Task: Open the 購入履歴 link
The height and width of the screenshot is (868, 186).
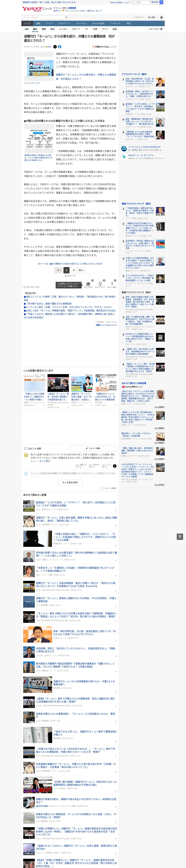Action: pos(152,18)
